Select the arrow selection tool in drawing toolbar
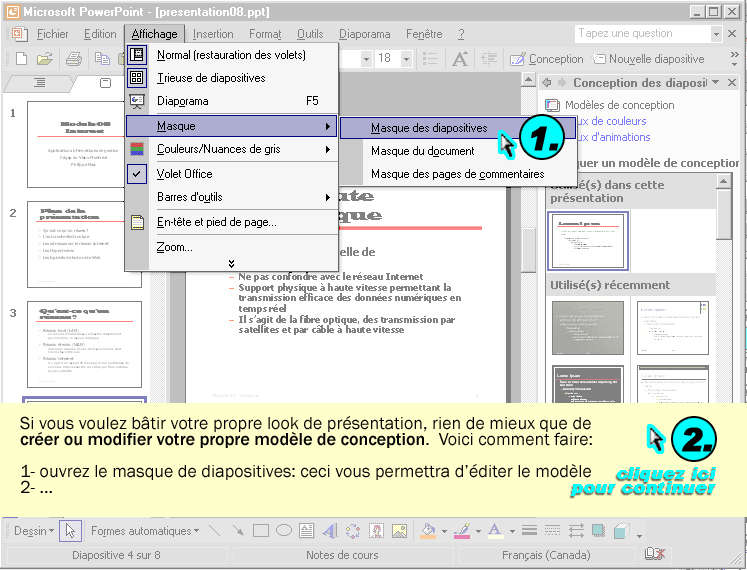The width and height of the screenshot is (747, 570). (x=71, y=530)
